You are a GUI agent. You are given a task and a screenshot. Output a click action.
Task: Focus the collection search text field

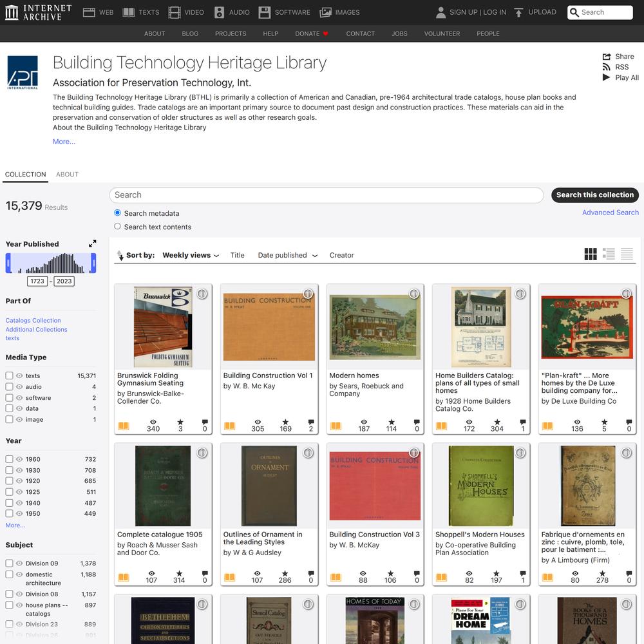(327, 194)
